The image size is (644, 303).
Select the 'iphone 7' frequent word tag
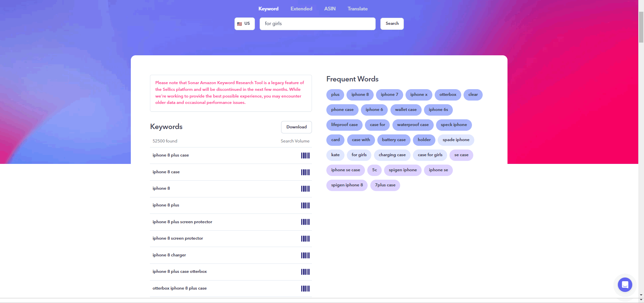click(389, 95)
